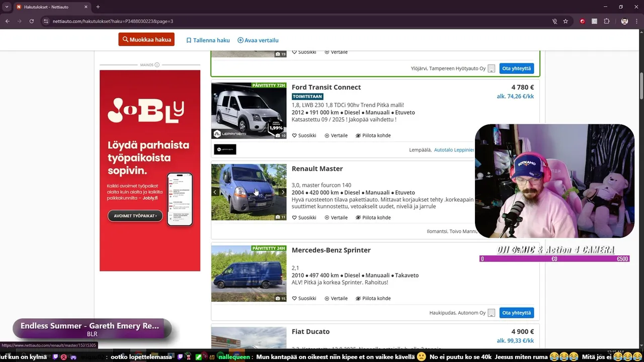The image size is (644, 362).
Task: Click financing price alk. 74,26 €/kk
Action: [x=515, y=97]
